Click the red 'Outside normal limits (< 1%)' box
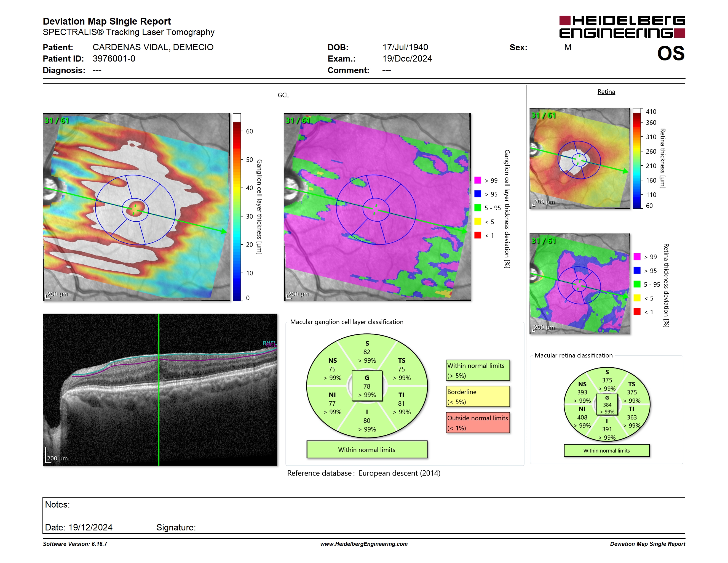This screenshot has height=563, width=728. (478, 423)
